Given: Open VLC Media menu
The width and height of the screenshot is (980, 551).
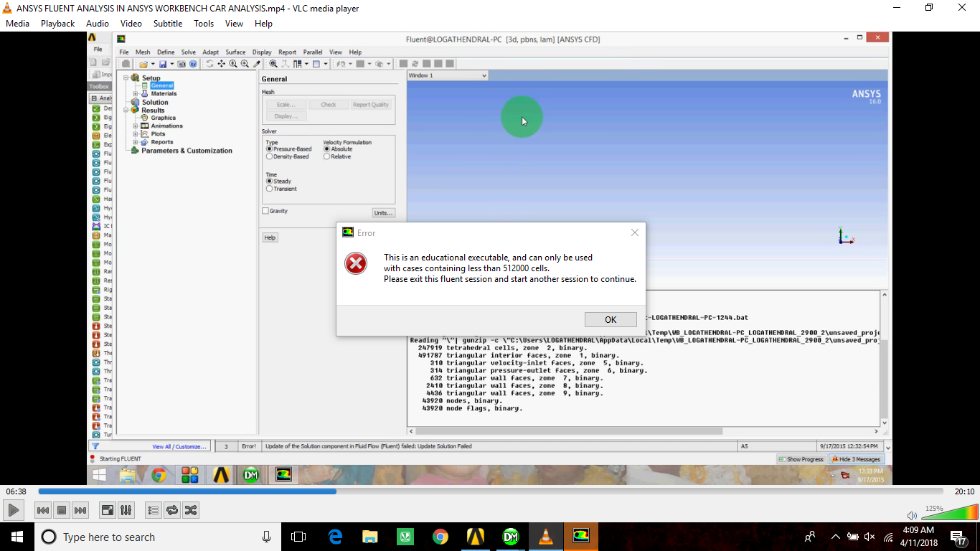Looking at the screenshot, I should [17, 24].
